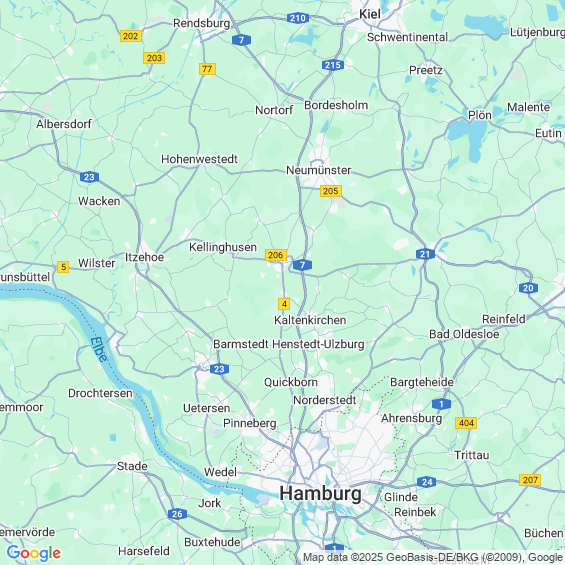Screen dimensions: 565x565
Task: Select the Kiel city label
Action: tap(370, 14)
